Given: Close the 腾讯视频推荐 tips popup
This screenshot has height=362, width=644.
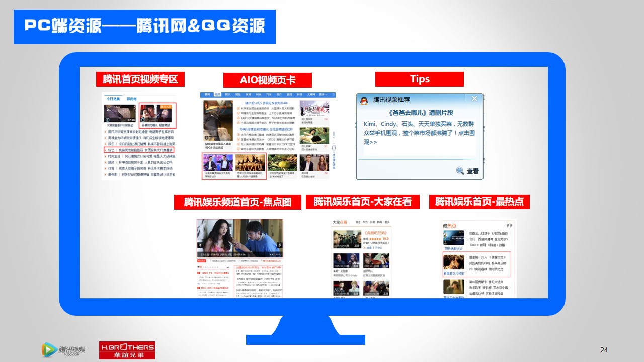Looking at the screenshot, I should (x=474, y=98).
